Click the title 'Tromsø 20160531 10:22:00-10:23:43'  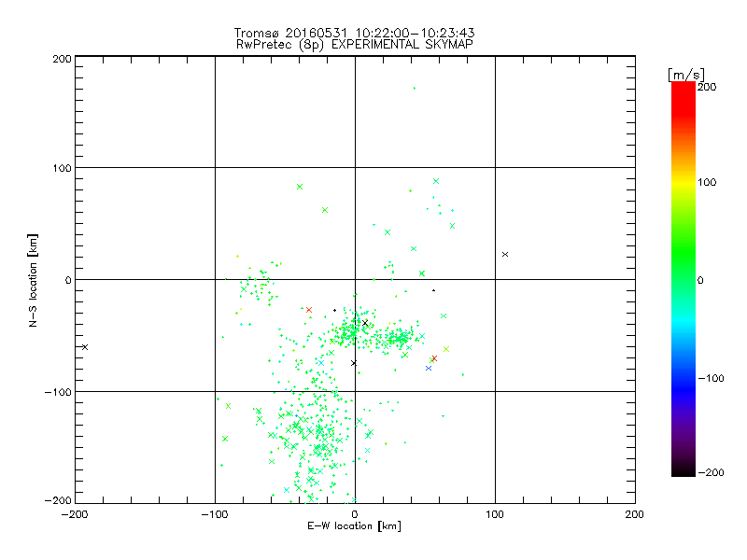(x=354, y=33)
